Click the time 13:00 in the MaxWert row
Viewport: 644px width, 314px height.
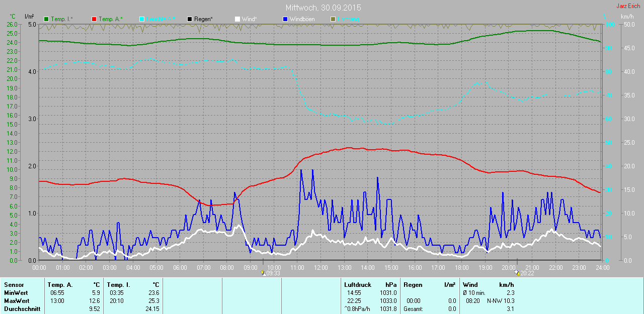click(x=57, y=301)
